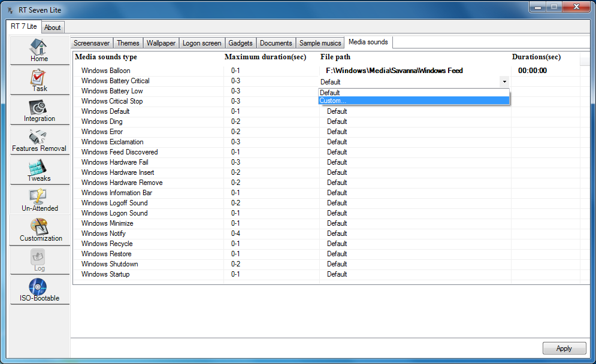596x364 pixels.
Task: Open the Customization section icon
Action: (x=40, y=230)
